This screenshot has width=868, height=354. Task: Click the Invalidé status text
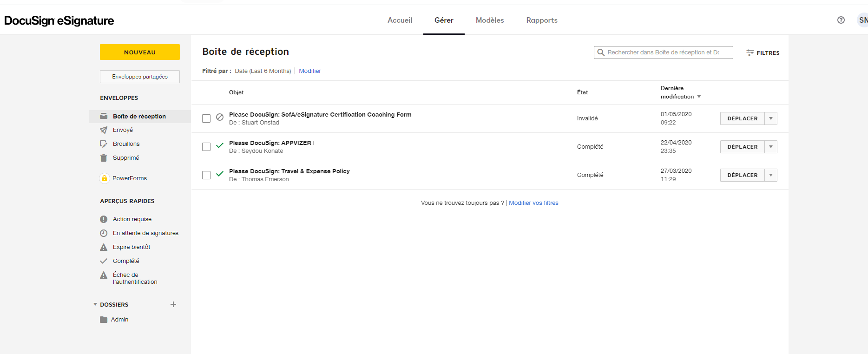(587, 118)
